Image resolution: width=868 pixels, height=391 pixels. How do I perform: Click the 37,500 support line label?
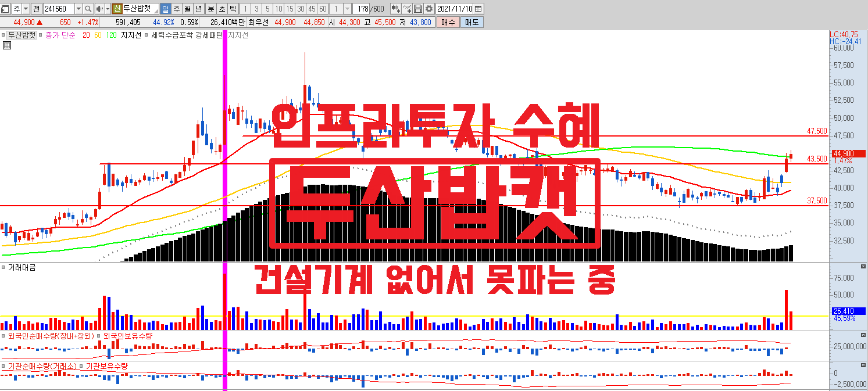[x=817, y=201]
